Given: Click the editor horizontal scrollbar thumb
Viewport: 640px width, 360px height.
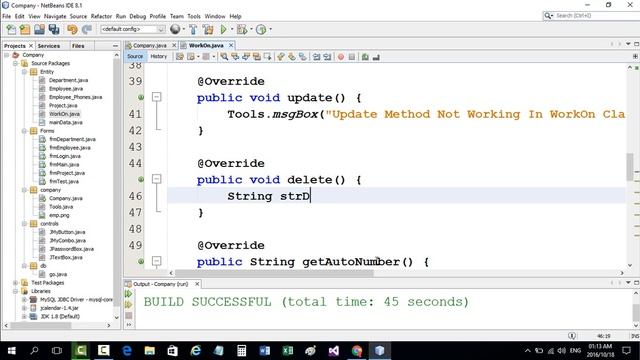Looking at the screenshot, I should point(274,273).
